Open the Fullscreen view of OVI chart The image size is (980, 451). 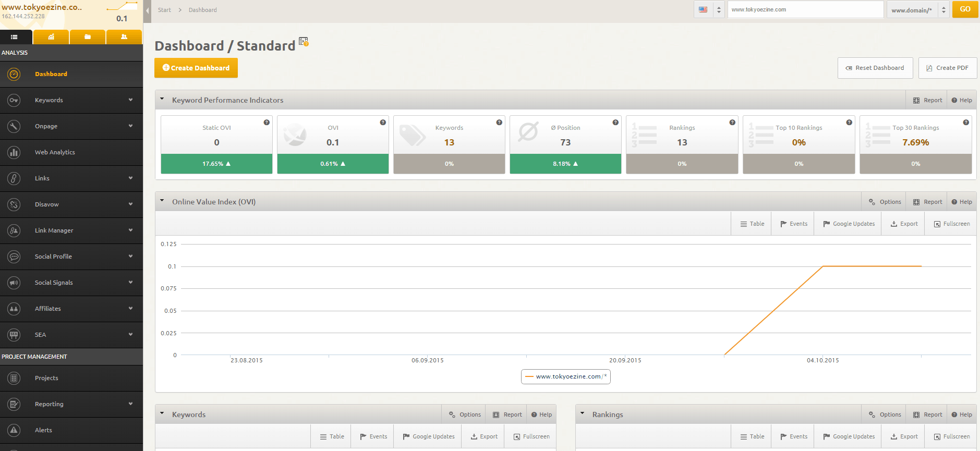[x=951, y=224]
